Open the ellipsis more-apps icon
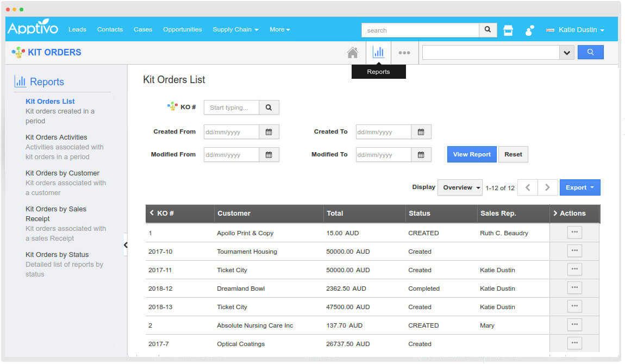Viewport: 625px width, 364px height. tap(404, 52)
